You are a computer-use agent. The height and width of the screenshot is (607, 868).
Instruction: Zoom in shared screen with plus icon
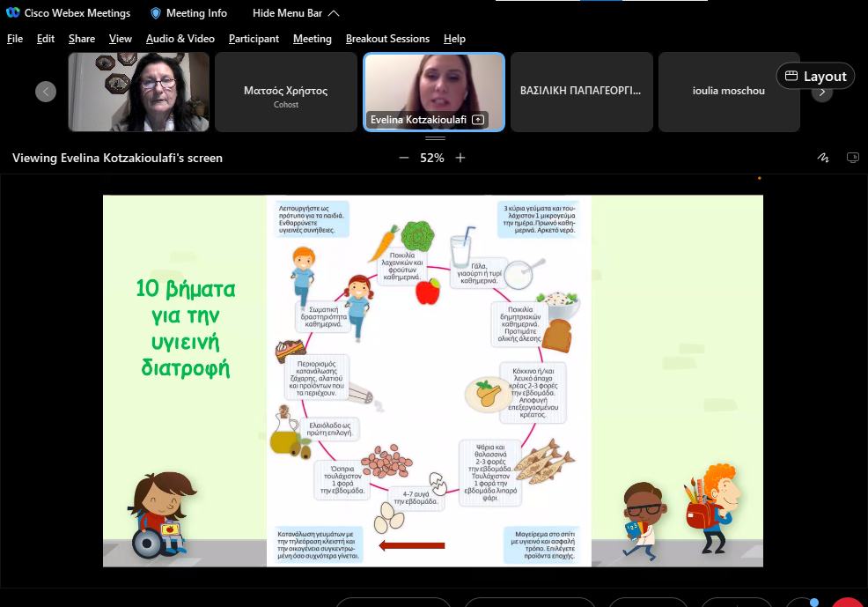tap(460, 158)
